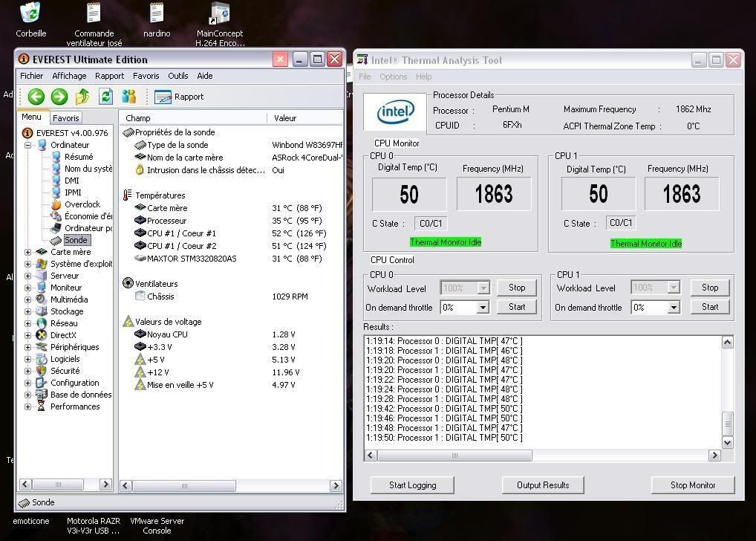Open CPU 1 On demand throttle dropdown
The image size is (756, 541).
[x=674, y=308]
